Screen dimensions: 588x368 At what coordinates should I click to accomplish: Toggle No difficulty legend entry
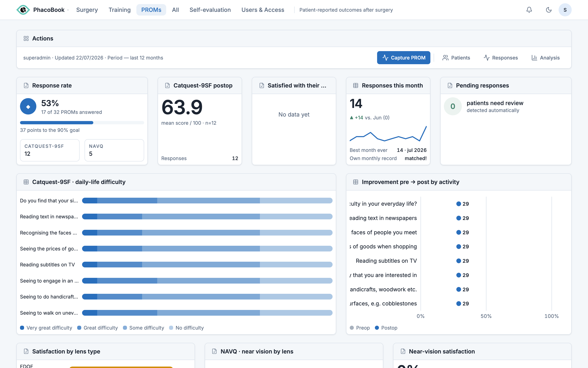(x=186, y=328)
